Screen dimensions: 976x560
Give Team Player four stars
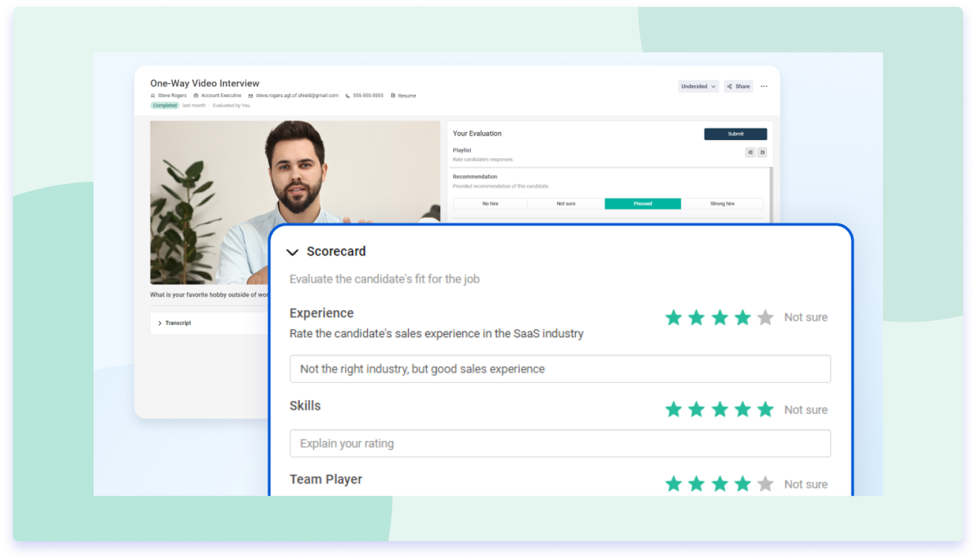(742, 484)
